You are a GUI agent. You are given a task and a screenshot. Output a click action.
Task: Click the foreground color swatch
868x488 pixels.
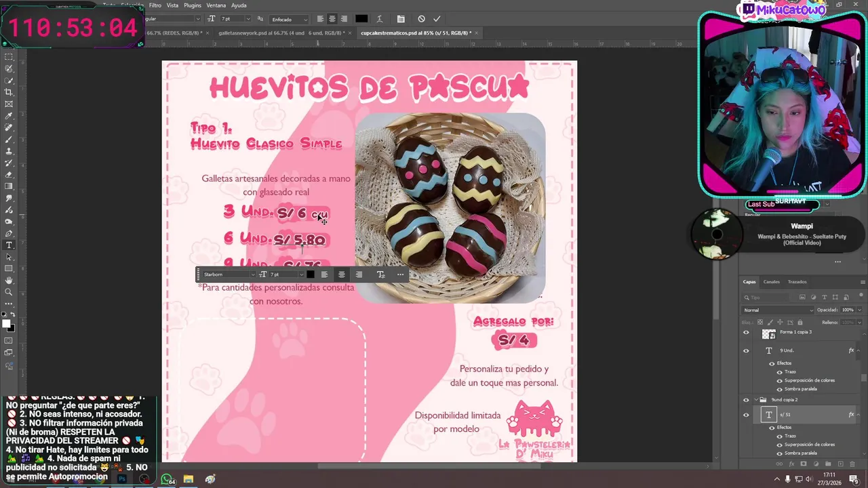(x=7, y=323)
